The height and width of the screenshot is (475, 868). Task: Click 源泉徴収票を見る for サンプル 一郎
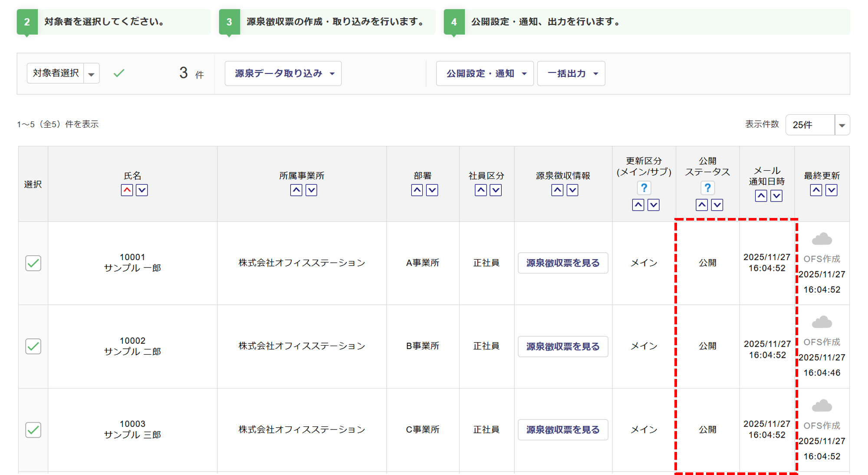(563, 263)
